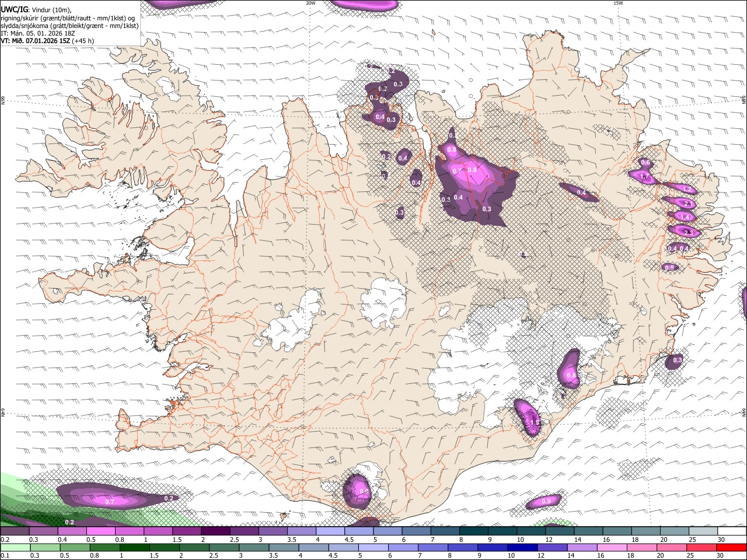Viewport: 747px width, 560px height.
Task: Pick the pale green 0.1 rain legend swatch
Action: pos(15,547)
